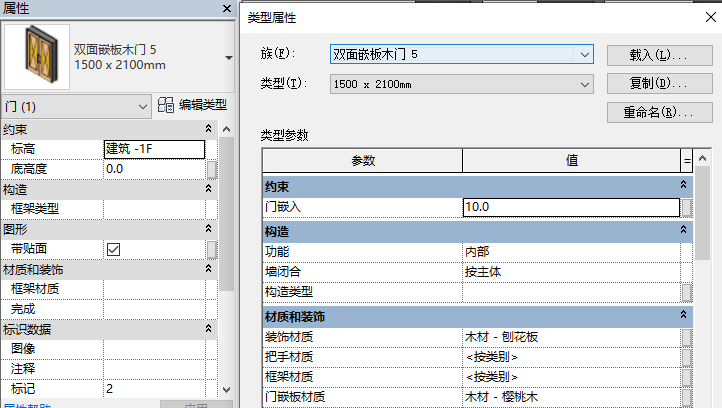
Task: Collapse the 构造 group in type parameters
Action: coord(683,229)
